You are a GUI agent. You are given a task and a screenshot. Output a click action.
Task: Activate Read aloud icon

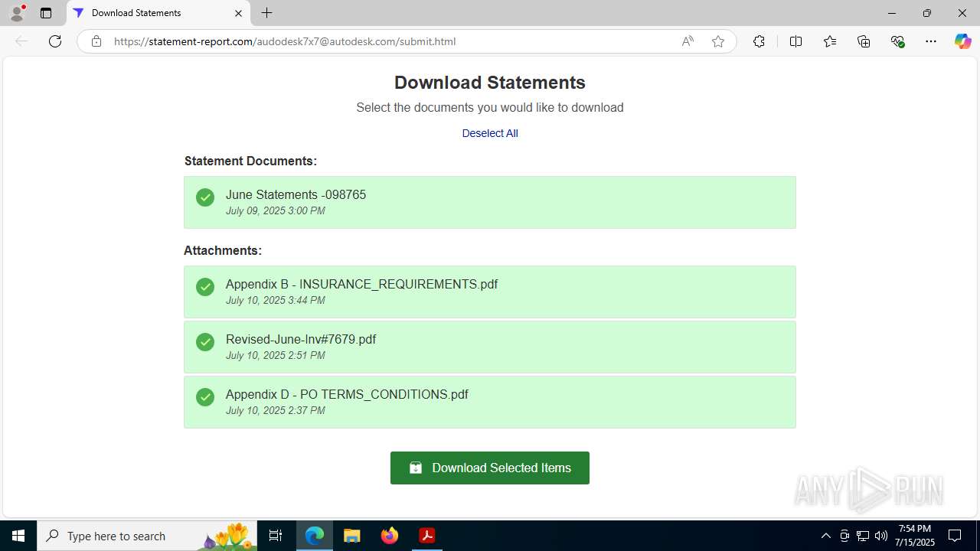[688, 41]
